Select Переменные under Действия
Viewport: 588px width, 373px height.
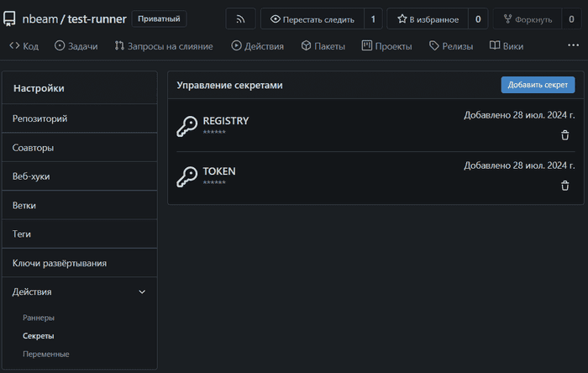(46, 354)
